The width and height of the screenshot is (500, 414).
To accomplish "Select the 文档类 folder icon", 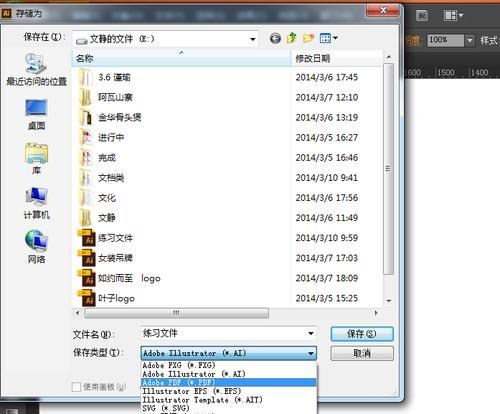I will 86,178.
